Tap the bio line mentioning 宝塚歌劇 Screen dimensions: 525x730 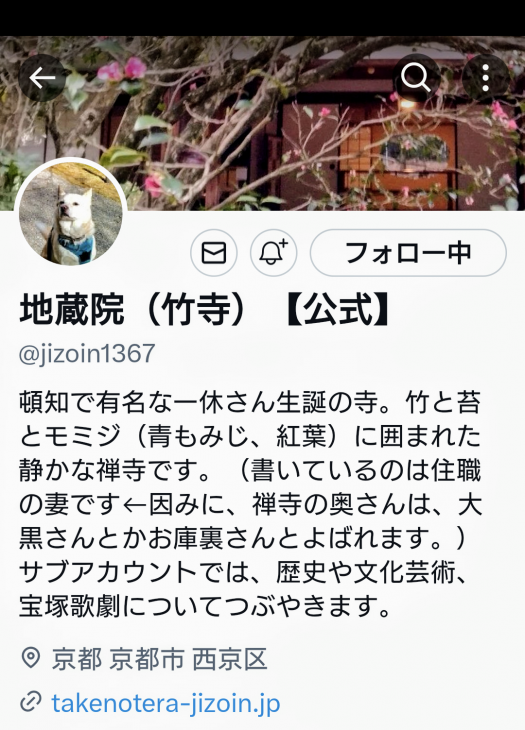click(205, 607)
